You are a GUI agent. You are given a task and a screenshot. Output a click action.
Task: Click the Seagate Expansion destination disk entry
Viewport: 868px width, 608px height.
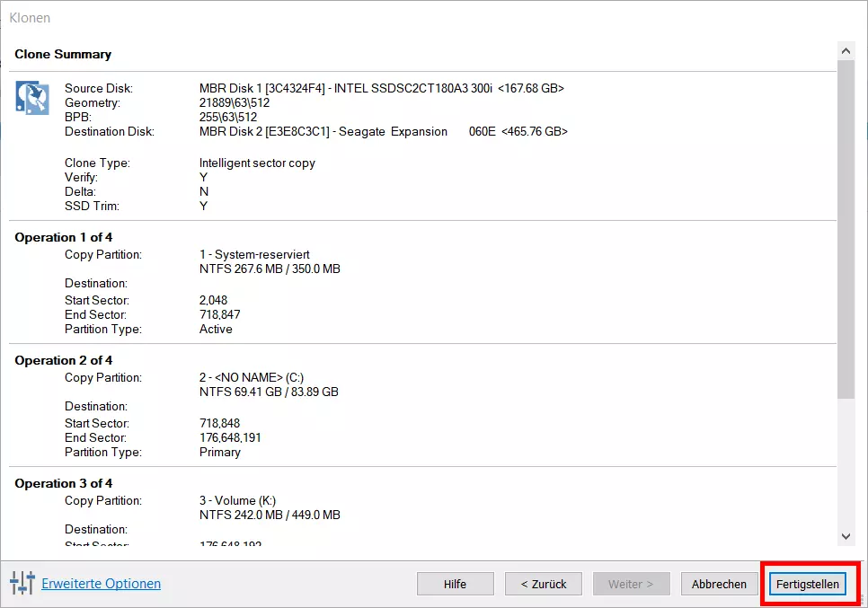click(x=383, y=131)
